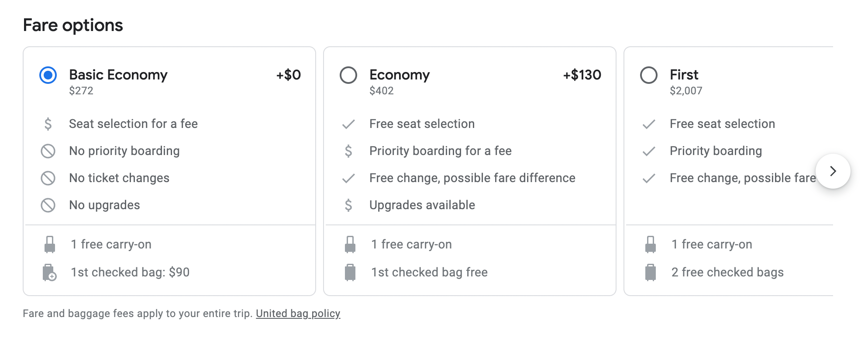Click the right chevron to see more fares
This screenshot has height=338, width=868.
(x=834, y=171)
